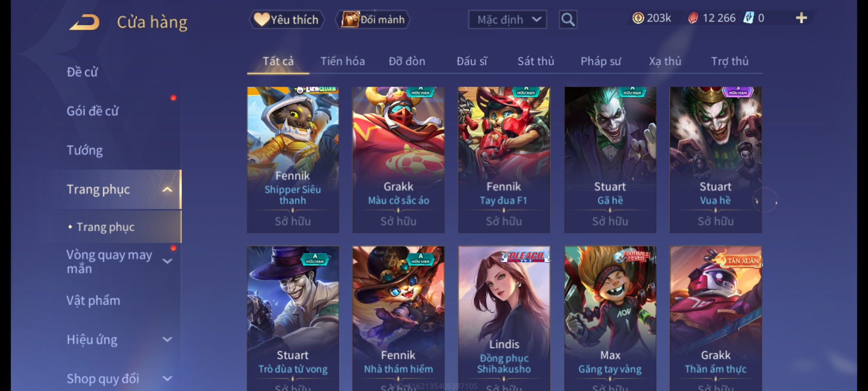The width and height of the screenshot is (868, 391).
Task: Switch to the Pháp sư tab
Action: coord(601,61)
